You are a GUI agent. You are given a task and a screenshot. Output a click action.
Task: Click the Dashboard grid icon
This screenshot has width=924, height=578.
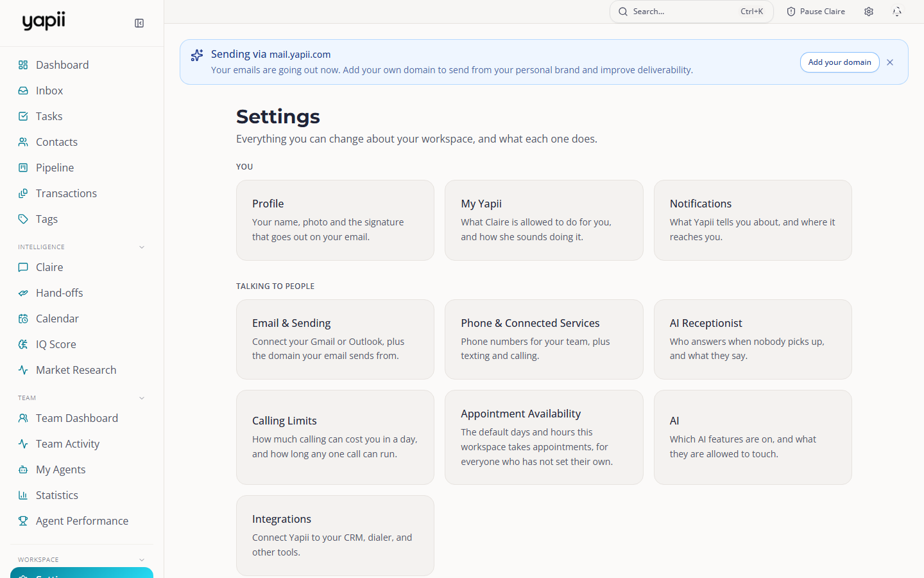point(23,65)
